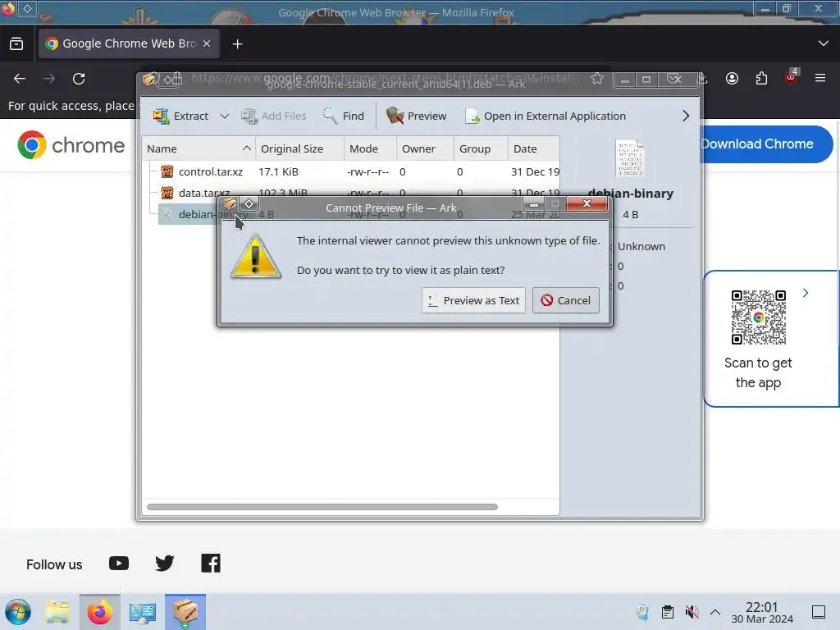Open the Find tool in Ark
Image resolution: width=840 pixels, height=630 pixels.
coord(344,116)
